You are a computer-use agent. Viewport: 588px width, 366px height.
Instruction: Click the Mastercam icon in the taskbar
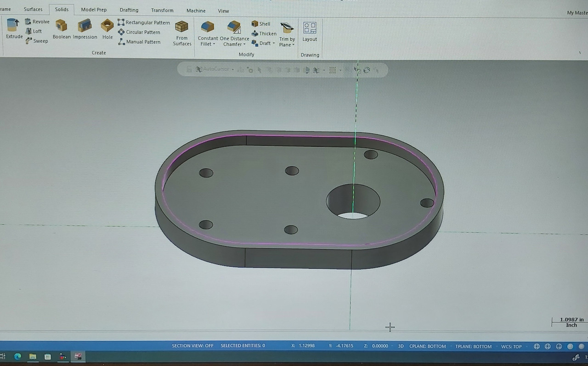coord(78,356)
